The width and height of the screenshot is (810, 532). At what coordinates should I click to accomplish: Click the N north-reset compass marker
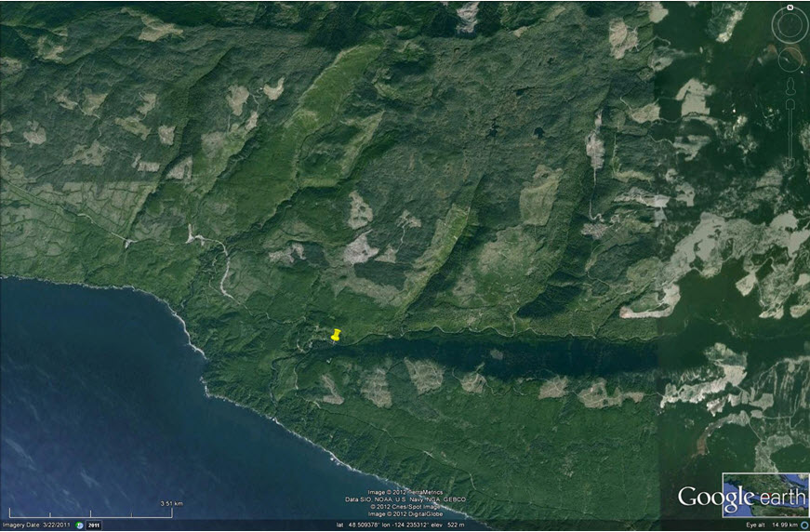coord(790,7)
